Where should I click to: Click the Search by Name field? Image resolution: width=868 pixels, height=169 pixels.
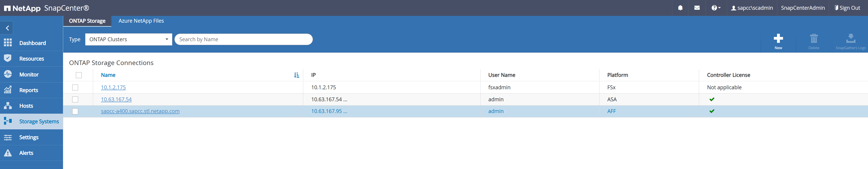(x=243, y=39)
